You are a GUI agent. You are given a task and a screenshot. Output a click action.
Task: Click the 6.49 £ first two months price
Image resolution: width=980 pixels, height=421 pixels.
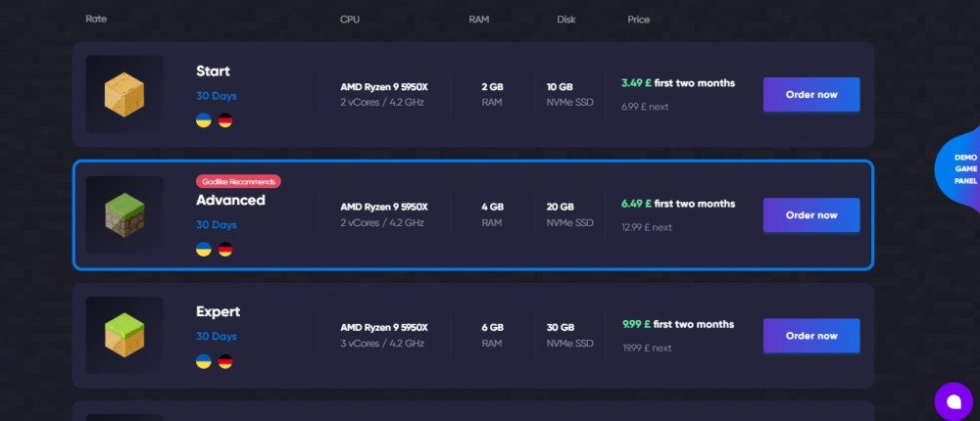coord(678,204)
